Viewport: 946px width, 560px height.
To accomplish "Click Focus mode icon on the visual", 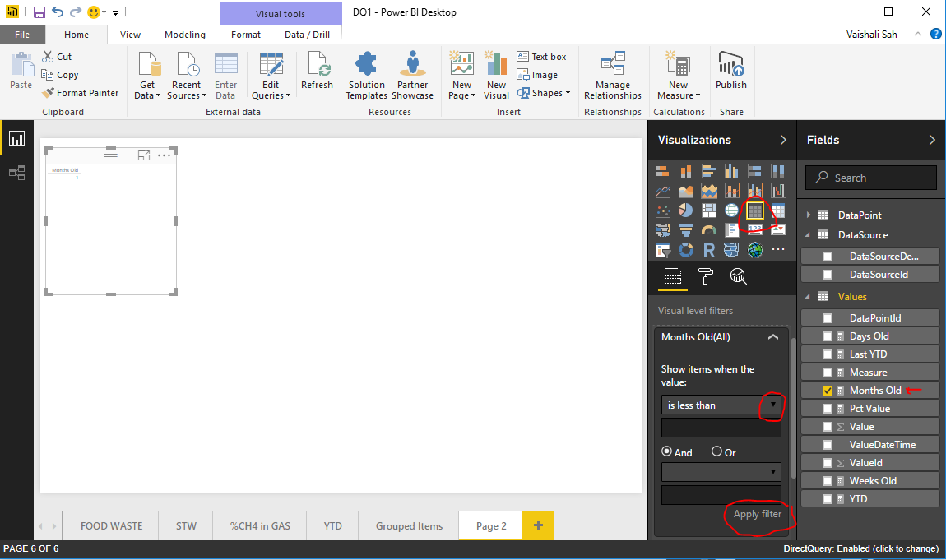I will (x=144, y=155).
